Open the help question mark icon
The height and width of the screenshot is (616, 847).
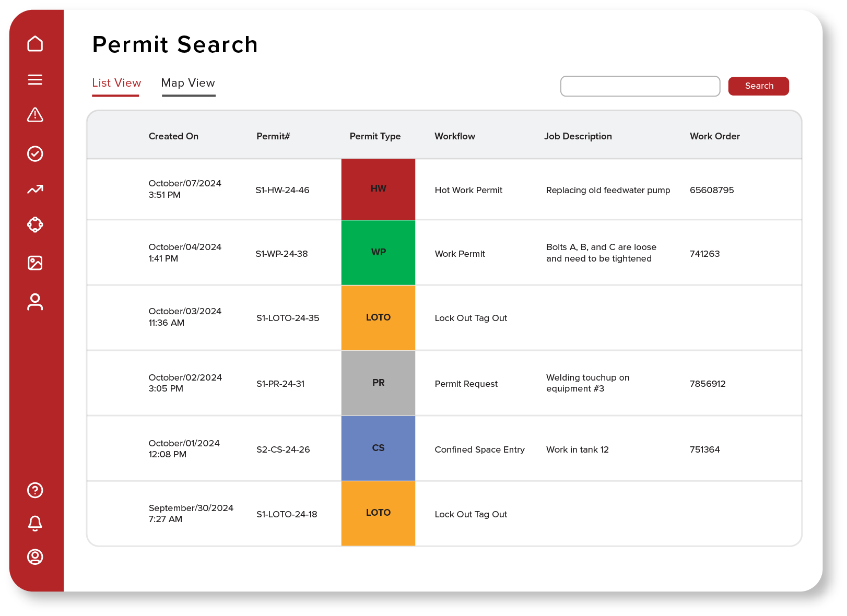click(x=35, y=490)
